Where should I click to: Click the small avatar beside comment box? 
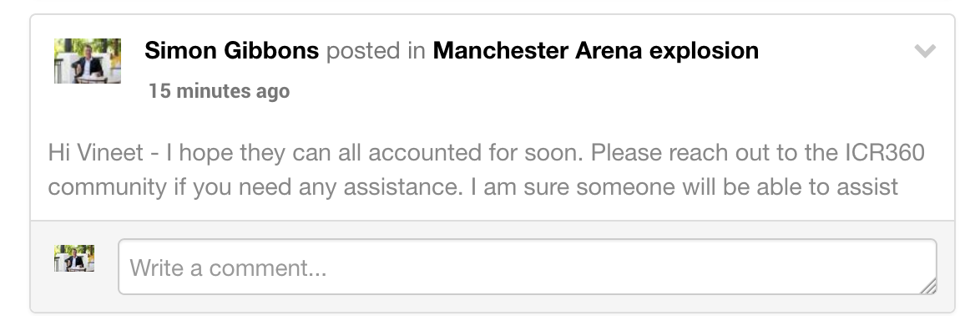[x=74, y=257]
